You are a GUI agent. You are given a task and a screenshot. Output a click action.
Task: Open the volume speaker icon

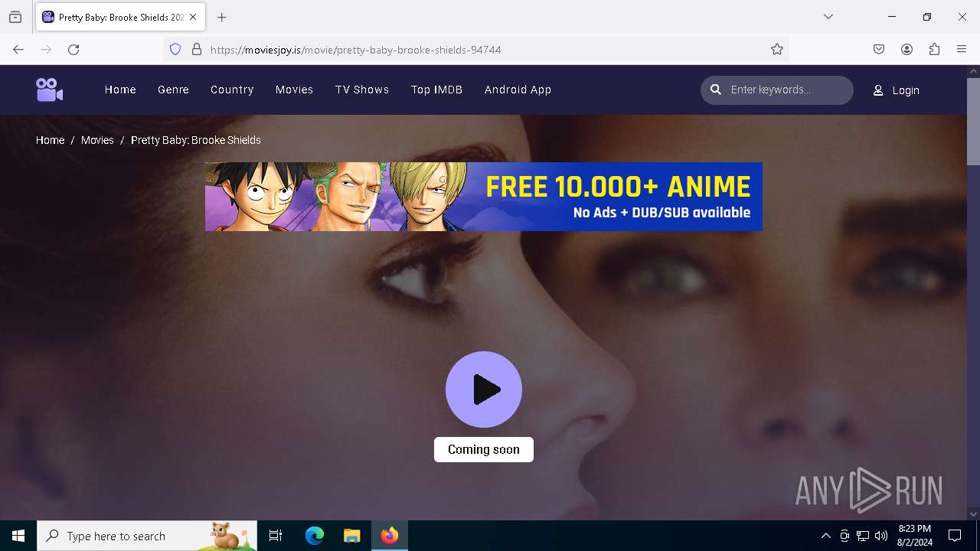881,536
